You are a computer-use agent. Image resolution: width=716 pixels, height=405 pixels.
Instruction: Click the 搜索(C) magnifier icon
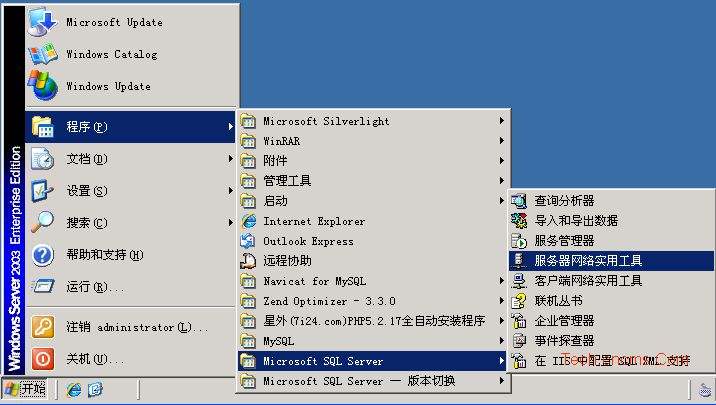(43, 223)
